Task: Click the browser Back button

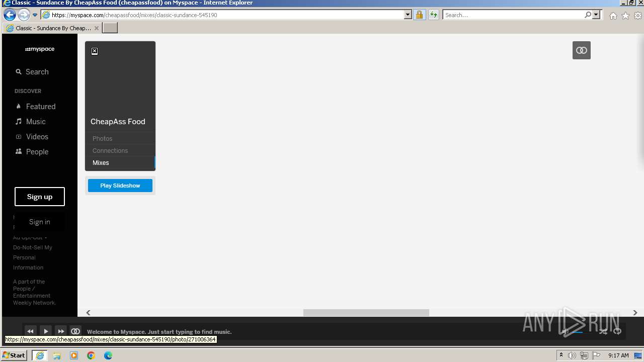Action: click(9, 15)
